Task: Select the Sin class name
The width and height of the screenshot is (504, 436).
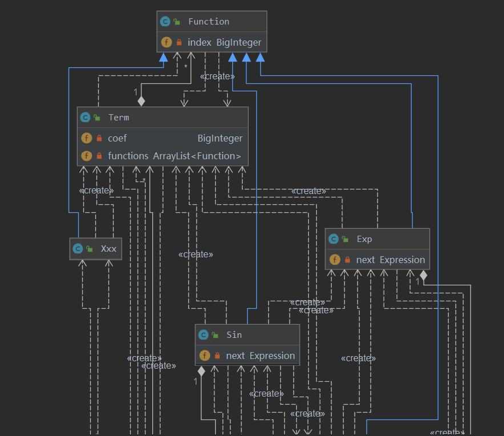Action: [234, 335]
